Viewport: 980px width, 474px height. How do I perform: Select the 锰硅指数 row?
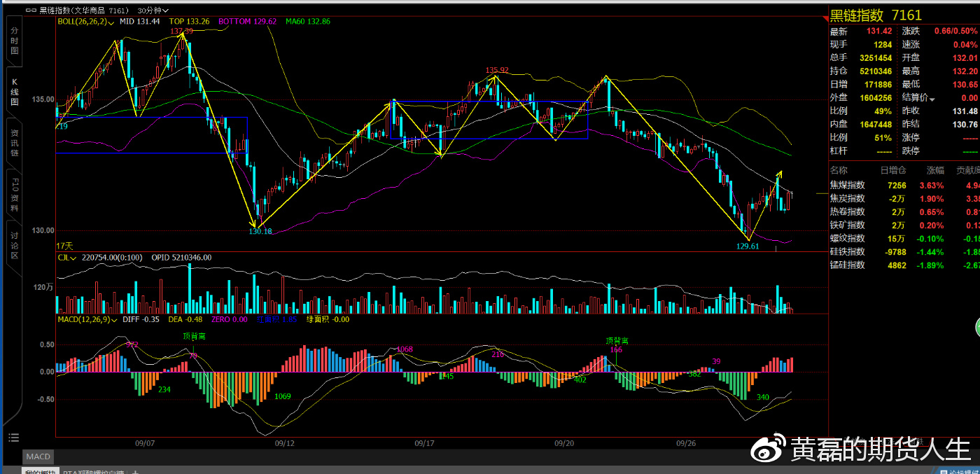click(x=904, y=265)
